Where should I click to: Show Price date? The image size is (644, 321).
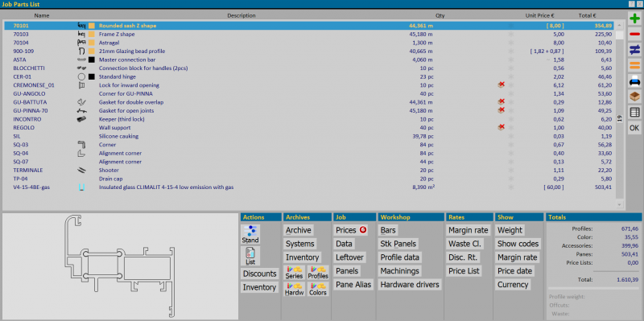tap(514, 271)
